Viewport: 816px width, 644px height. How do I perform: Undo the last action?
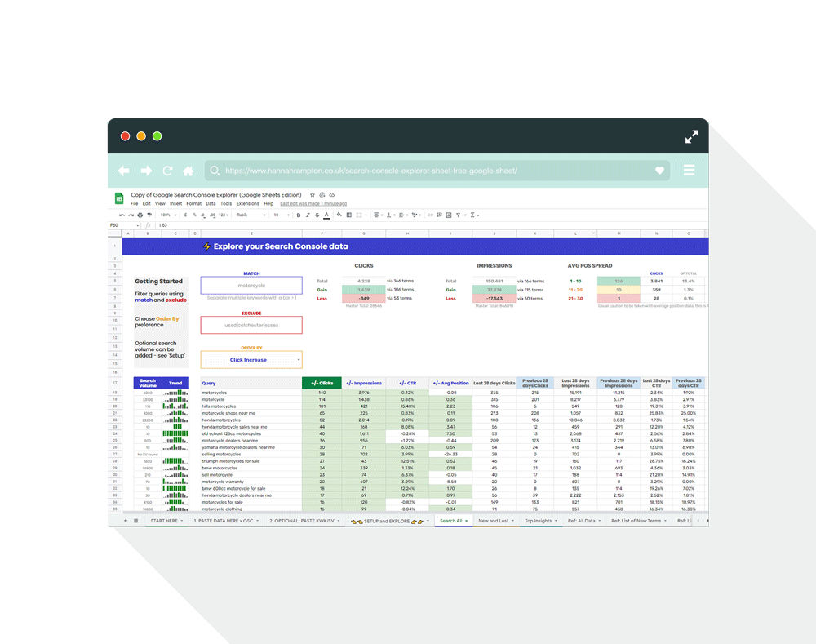(122, 215)
